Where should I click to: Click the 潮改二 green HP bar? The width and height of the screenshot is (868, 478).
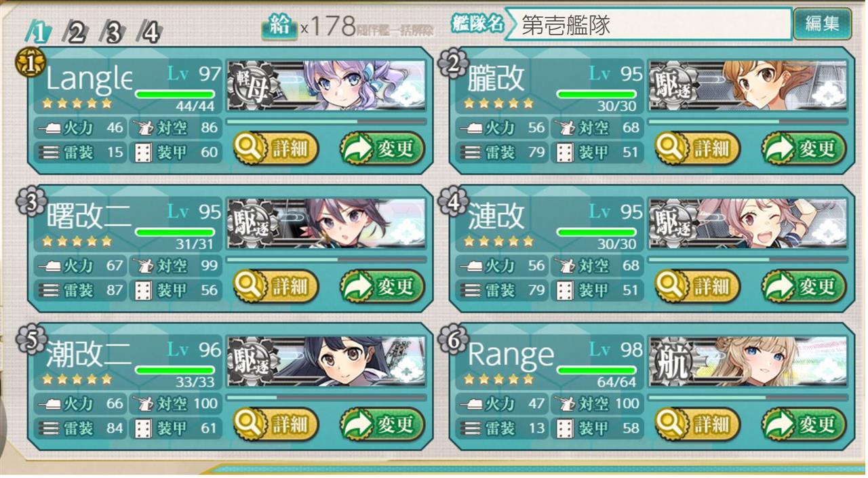(x=175, y=370)
